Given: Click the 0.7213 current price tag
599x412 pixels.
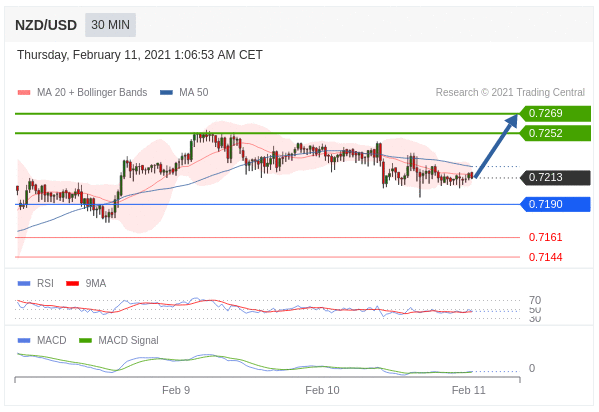Looking at the screenshot, I should (555, 177).
